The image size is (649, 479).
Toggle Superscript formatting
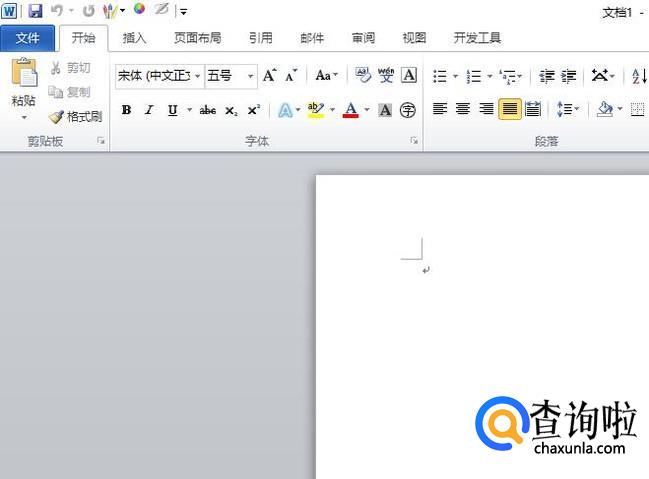click(x=254, y=110)
